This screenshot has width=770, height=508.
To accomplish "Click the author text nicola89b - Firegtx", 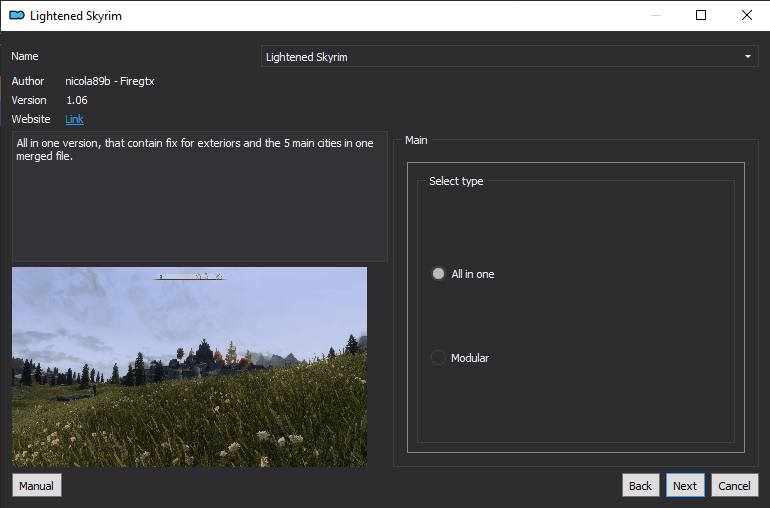I will click(110, 81).
